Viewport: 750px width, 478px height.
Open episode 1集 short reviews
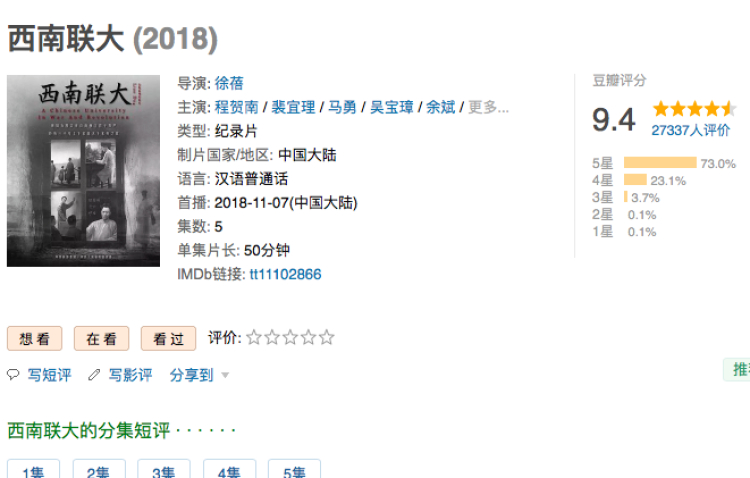click(x=33, y=471)
